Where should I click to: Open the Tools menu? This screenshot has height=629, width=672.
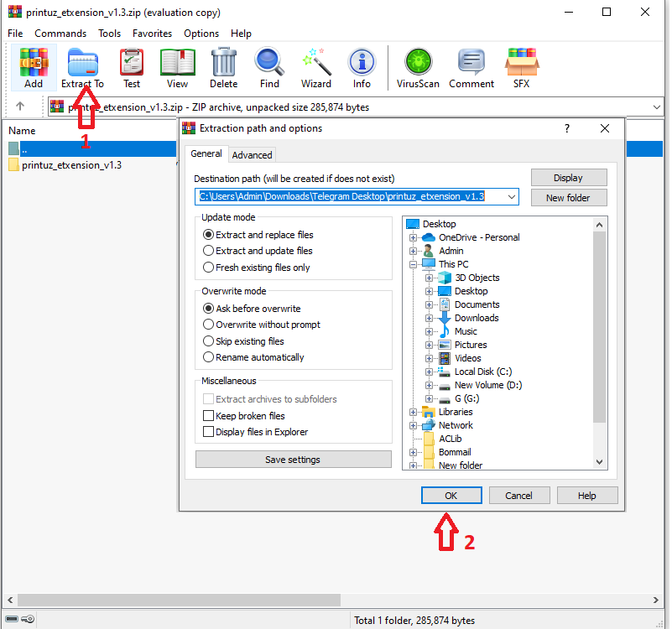point(109,34)
